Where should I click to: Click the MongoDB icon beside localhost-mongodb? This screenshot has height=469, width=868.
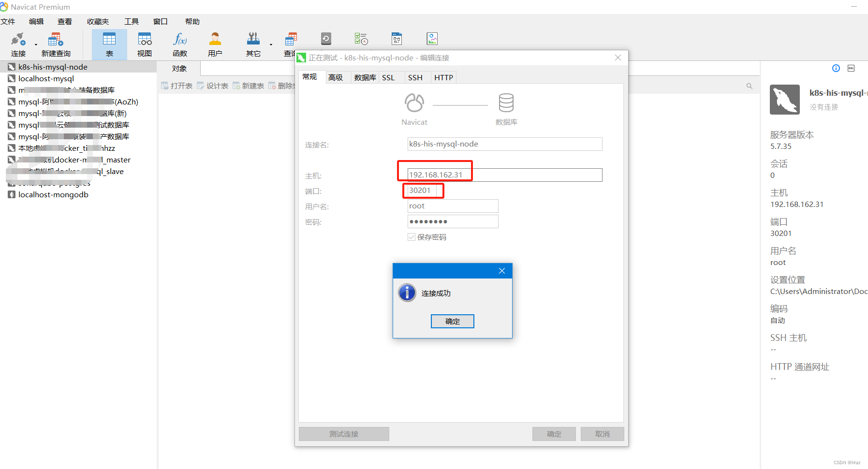click(12, 194)
